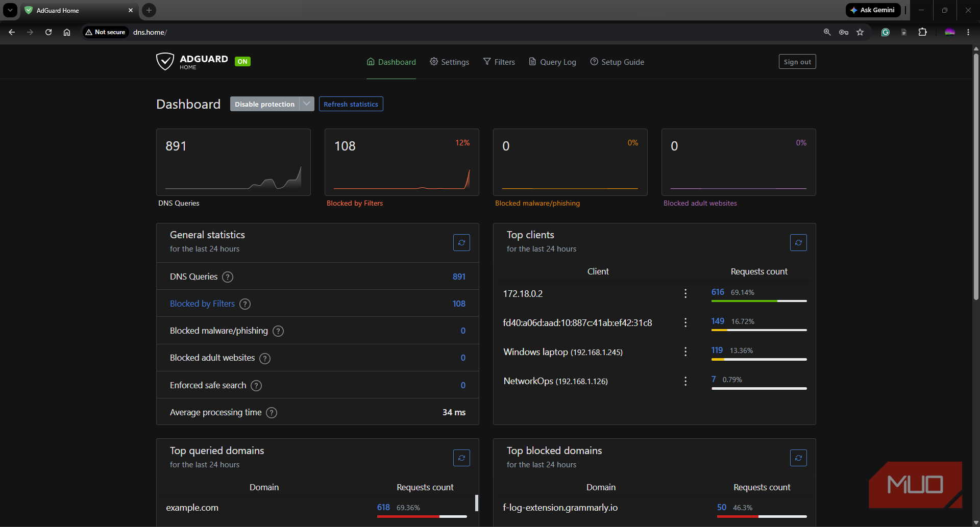
Task: Open the Setup Guide page
Action: point(617,62)
